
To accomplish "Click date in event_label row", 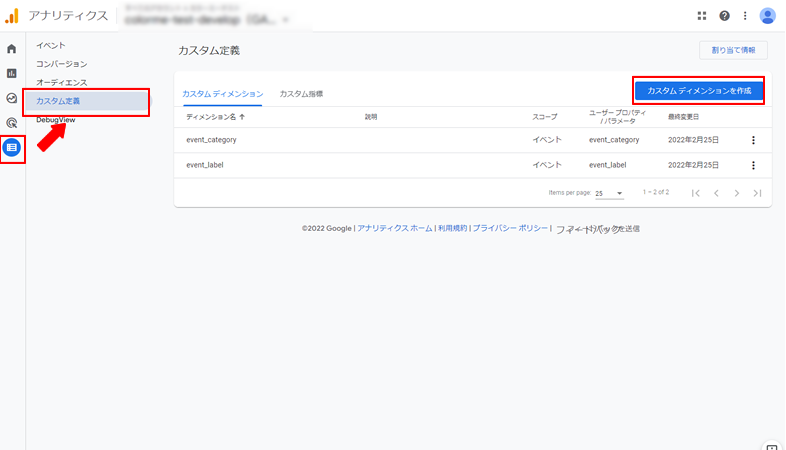I will pos(693,165).
